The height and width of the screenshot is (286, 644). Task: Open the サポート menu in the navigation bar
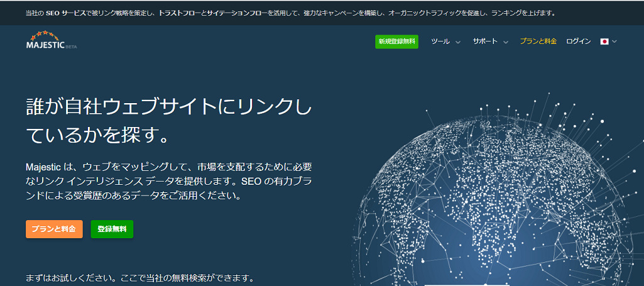pyautogui.click(x=485, y=41)
